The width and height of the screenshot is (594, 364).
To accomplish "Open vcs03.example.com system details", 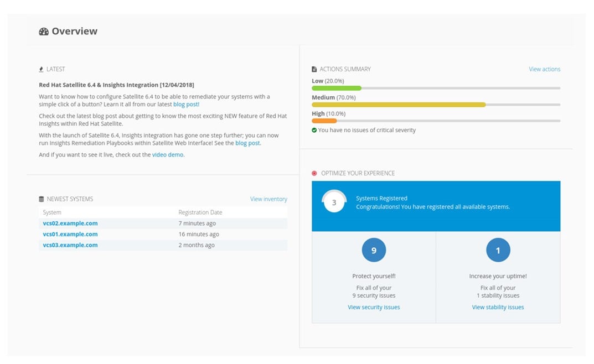I will point(70,245).
